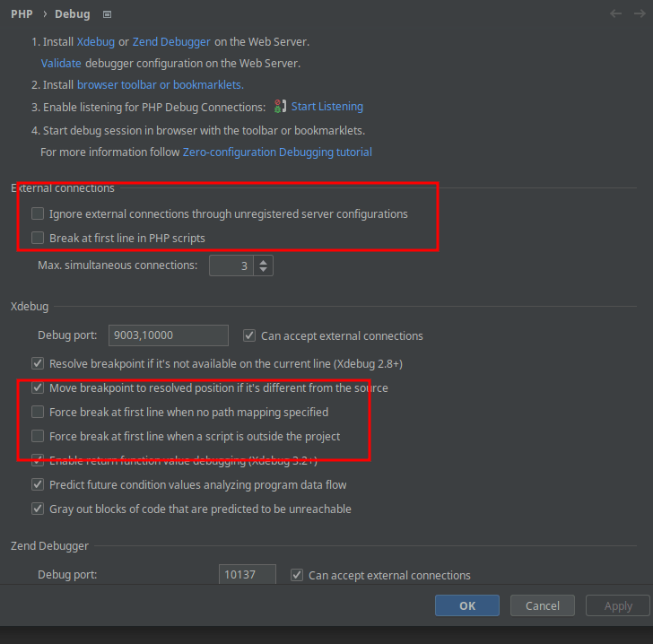The width and height of the screenshot is (653, 644).
Task: Click the back navigation arrow
Action: tap(615, 13)
